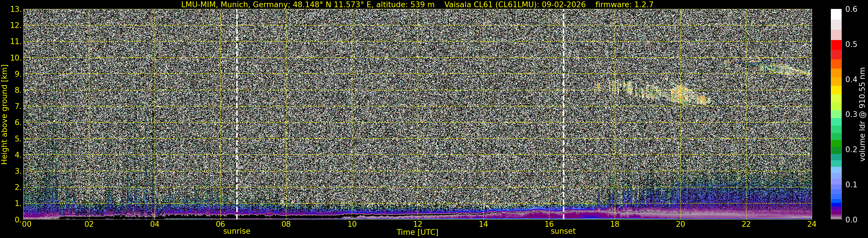
Task: Click the white dashed sunset line
Action: [563, 114]
